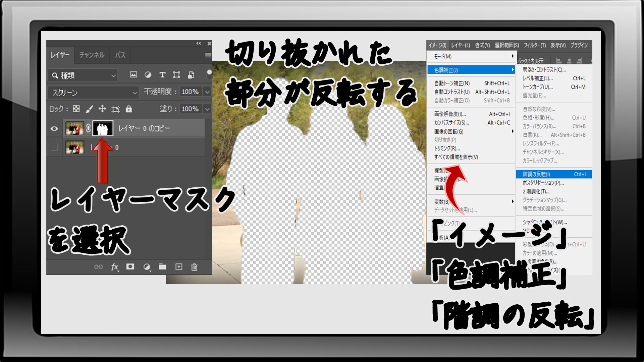Expand the モード(M) submenu
The width and height of the screenshot is (644, 362).
pos(472,57)
